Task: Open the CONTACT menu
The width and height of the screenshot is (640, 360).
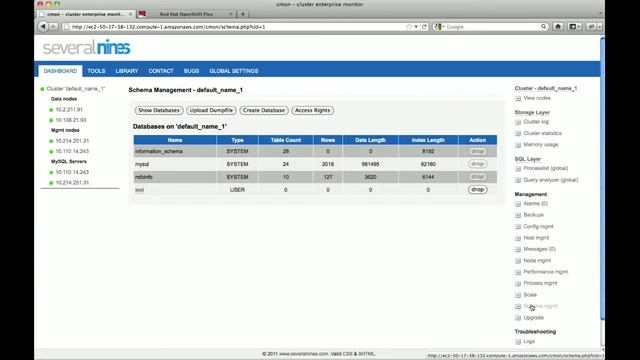Action: pyautogui.click(x=161, y=71)
